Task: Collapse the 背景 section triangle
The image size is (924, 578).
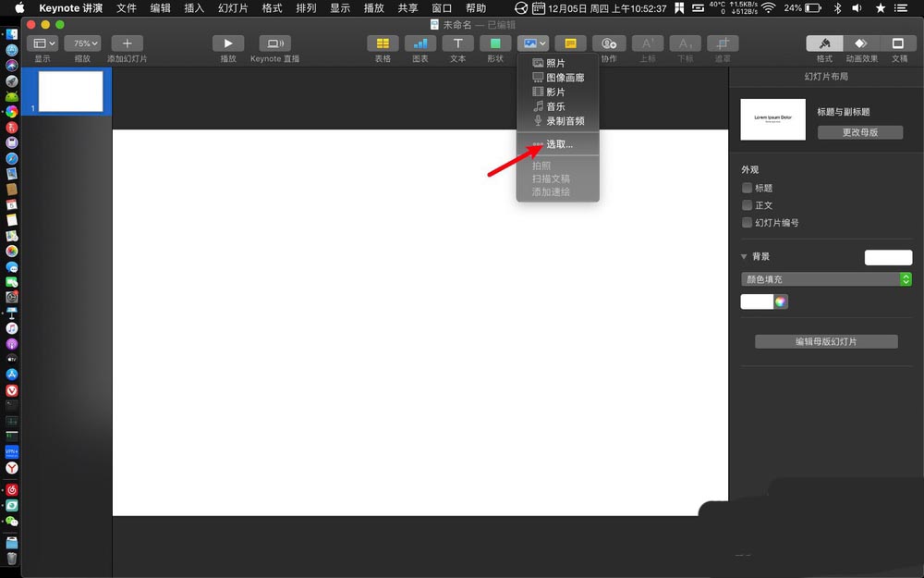Action: (745, 257)
